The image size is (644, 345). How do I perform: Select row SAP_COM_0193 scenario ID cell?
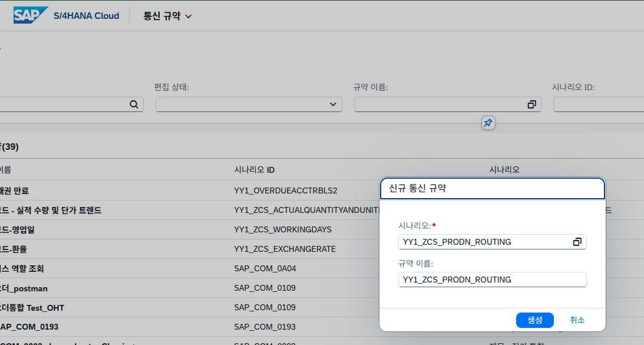[265, 327]
